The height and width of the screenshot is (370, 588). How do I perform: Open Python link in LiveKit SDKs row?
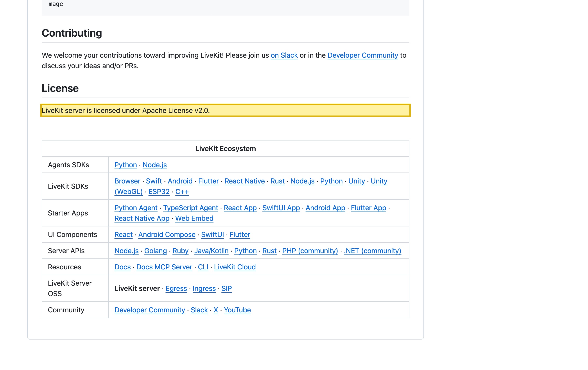[x=331, y=181]
